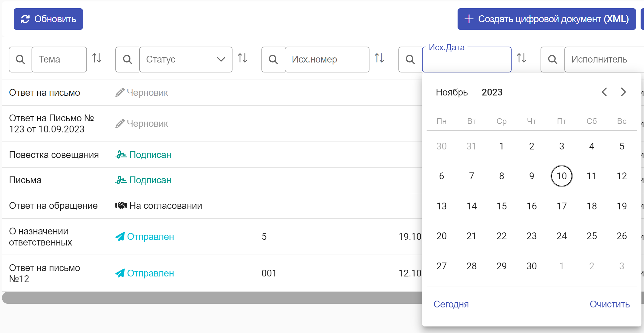This screenshot has width=644, height=333.
Task: Select greyed-out December 2 in calendar
Action: pos(592,266)
